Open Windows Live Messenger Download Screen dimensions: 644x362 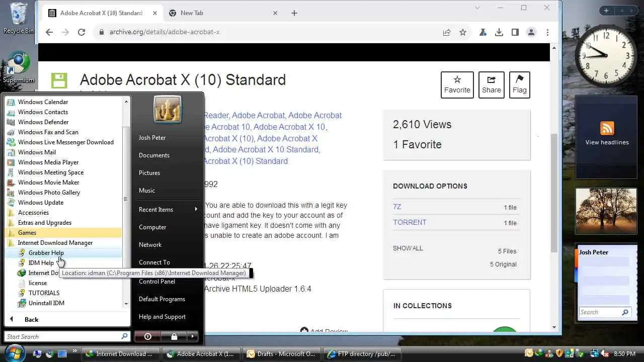(x=65, y=142)
